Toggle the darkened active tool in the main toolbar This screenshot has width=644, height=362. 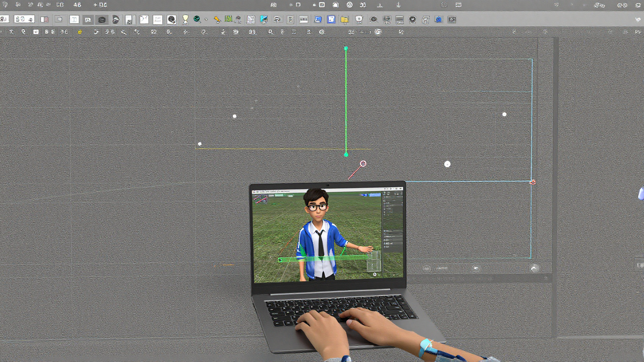[x=102, y=20]
